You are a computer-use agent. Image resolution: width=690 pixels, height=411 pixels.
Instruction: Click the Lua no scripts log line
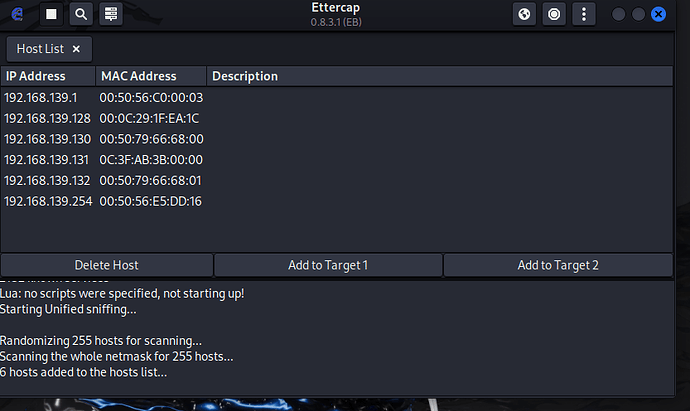point(122,294)
